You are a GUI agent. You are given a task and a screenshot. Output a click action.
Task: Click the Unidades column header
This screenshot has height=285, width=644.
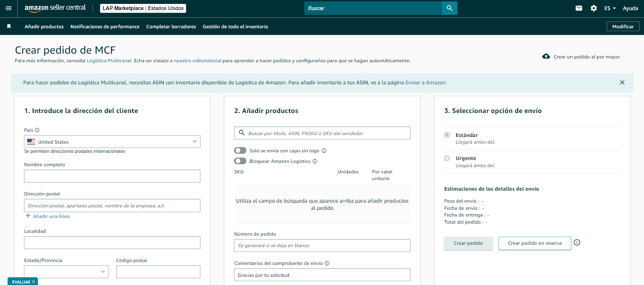[x=348, y=171]
